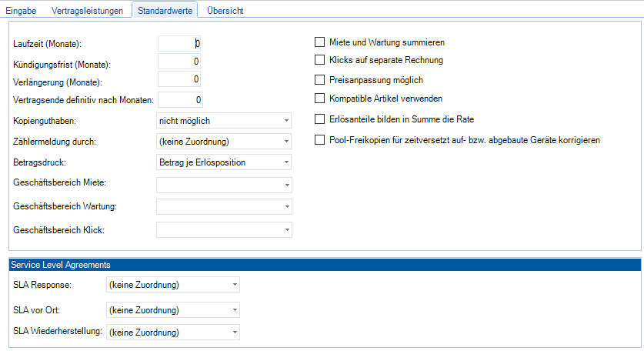This screenshot has width=644, height=351.
Task: Click the Laufzeit (Monate) input field
Action: (x=179, y=44)
